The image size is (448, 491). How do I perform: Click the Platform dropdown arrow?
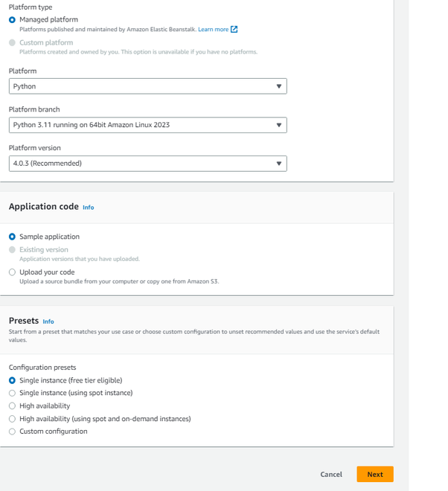[279, 86]
